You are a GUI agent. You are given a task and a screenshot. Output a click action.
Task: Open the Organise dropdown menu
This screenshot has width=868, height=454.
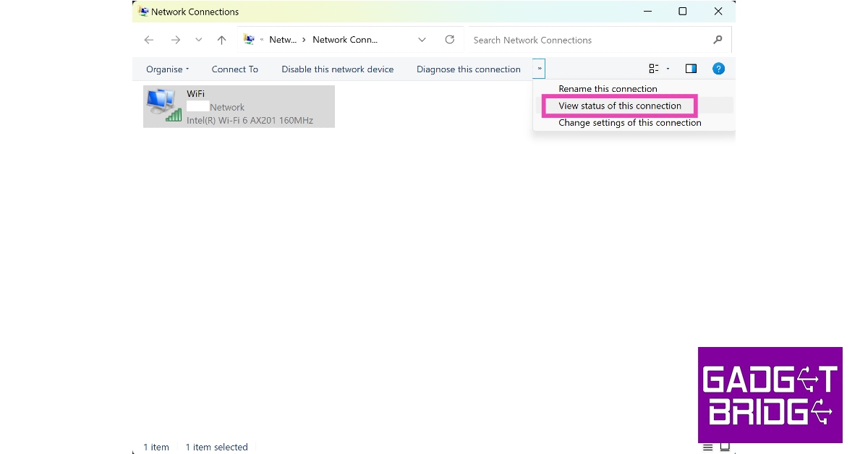click(167, 69)
